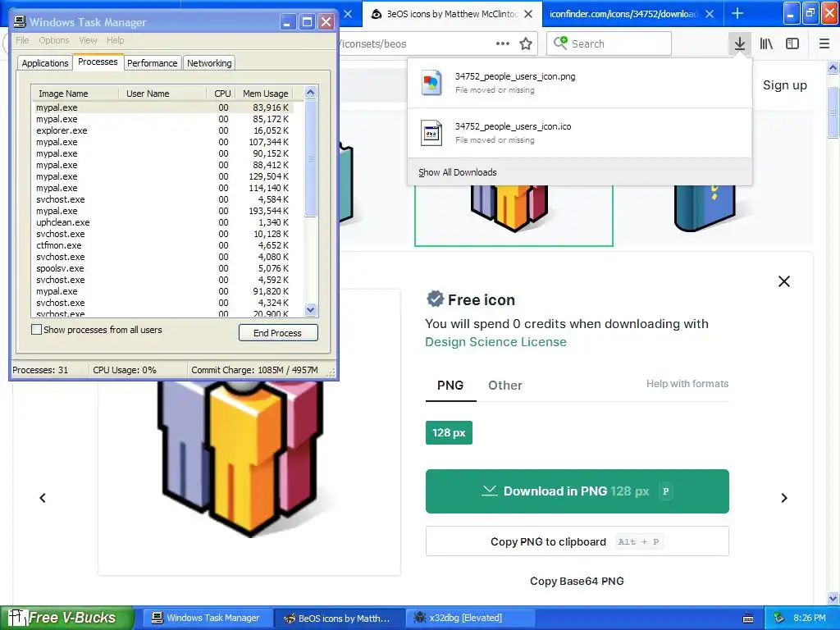840x630 pixels.
Task: Open the browser hamburger menu
Action: point(824,44)
